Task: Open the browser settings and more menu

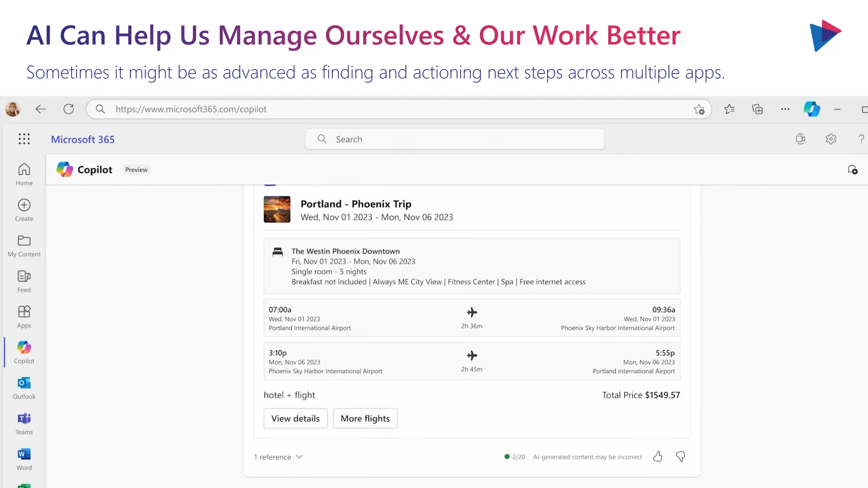Action: pyautogui.click(x=785, y=109)
